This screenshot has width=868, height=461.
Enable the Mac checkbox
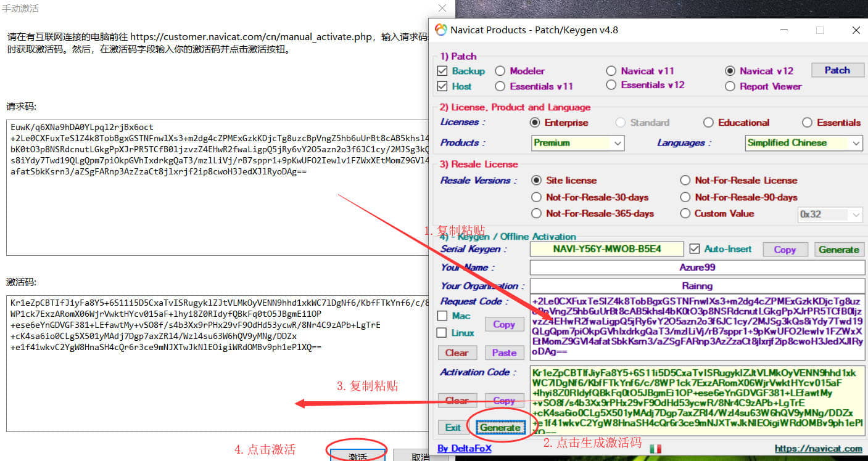click(442, 316)
